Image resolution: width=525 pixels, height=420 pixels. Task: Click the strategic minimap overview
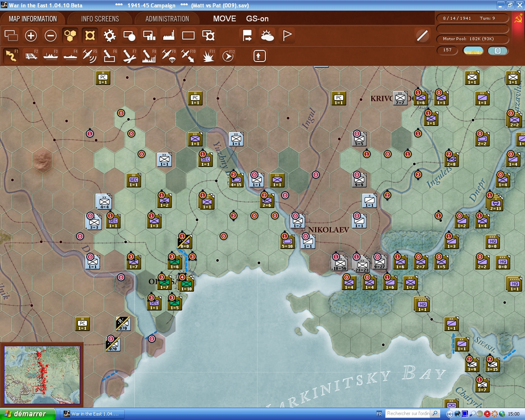(42, 375)
